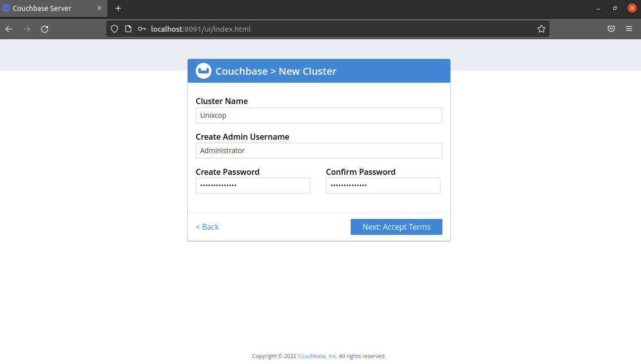Viewport: 641px width, 364px height.
Task: Click the browser forward arrow
Action: [x=27, y=29]
